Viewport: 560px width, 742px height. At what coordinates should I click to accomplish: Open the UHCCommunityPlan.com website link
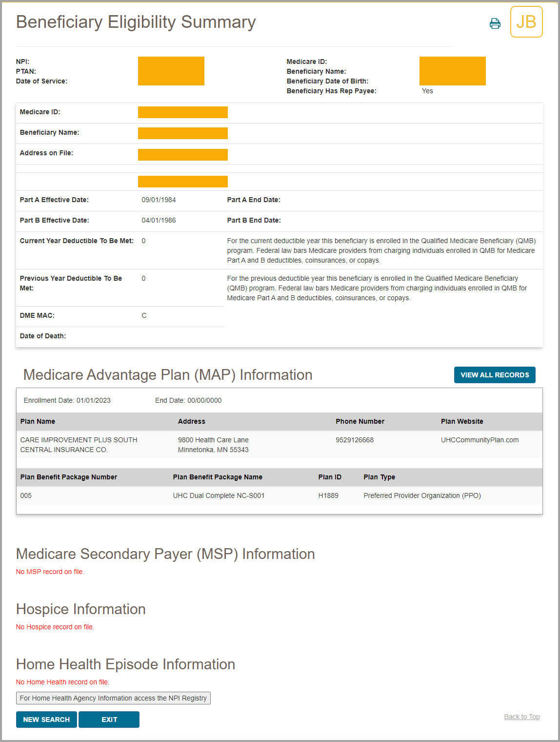click(480, 439)
